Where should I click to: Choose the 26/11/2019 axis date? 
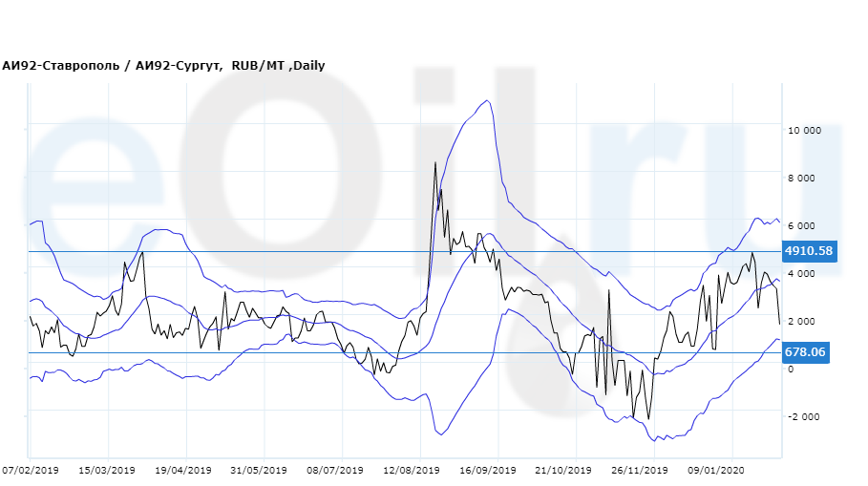(x=640, y=470)
